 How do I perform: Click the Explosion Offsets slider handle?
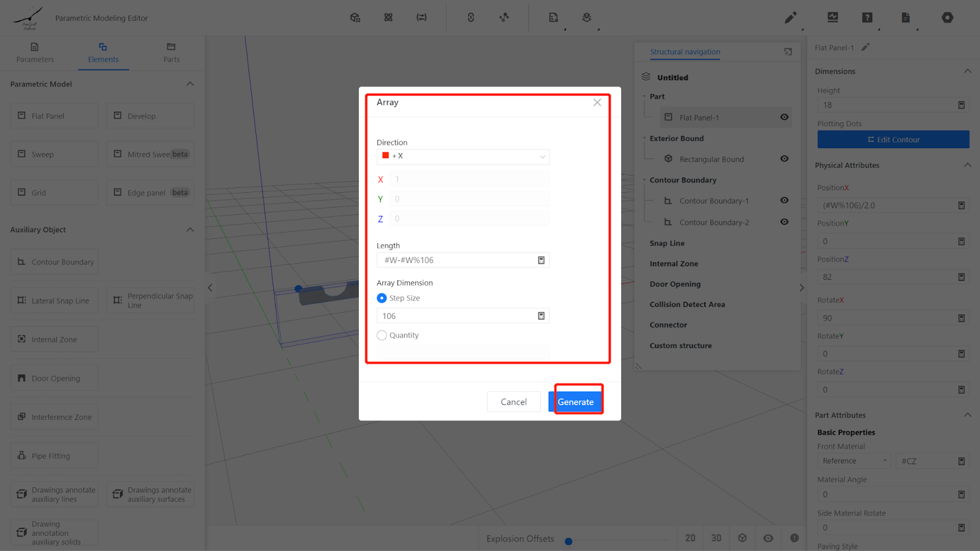tap(568, 541)
